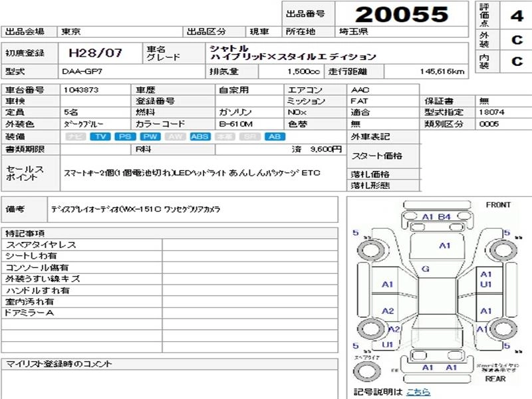Image resolution: width=532 pixels, height=399 pixels.
Task: Click the first registration date H28/07
Action: [x=95, y=53]
